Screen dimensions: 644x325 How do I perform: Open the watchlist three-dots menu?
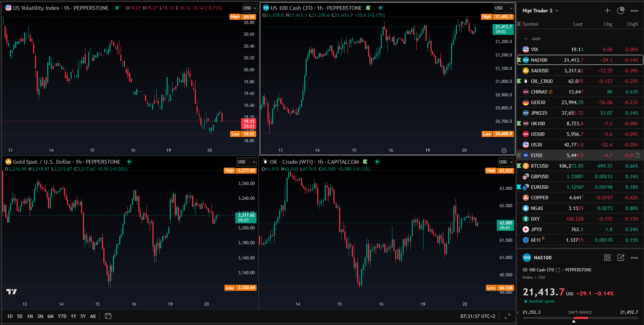coord(634,11)
